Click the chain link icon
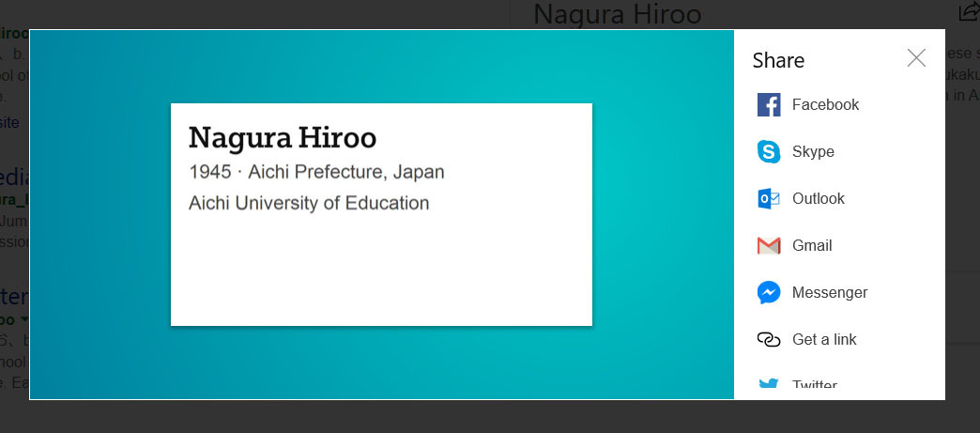This screenshot has height=433, width=980. (769, 340)
